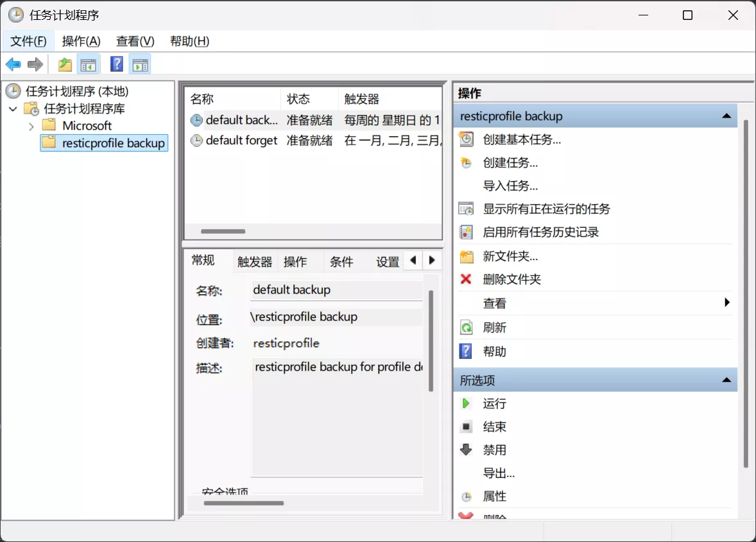The width and height of the screenshot is (756, 542).
Task: Select resticprofile backup folder in tree
Action: tap(104, 143)
